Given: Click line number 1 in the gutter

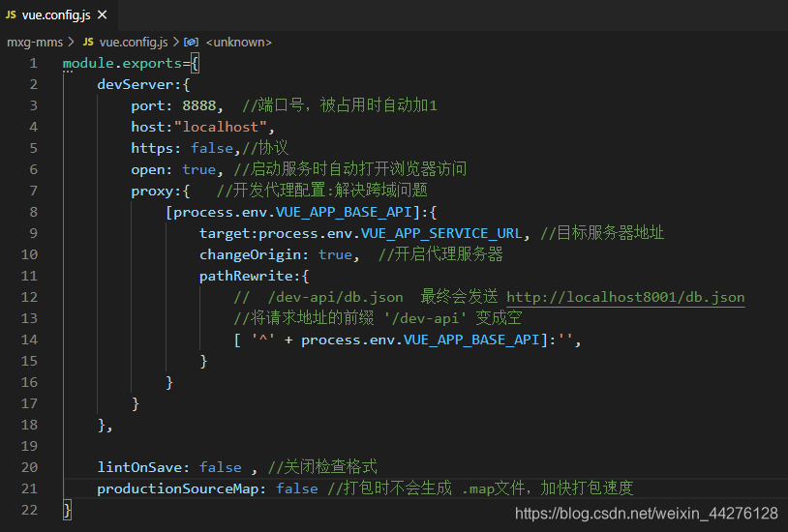Looking at the screenshot, I should (33, 63).
